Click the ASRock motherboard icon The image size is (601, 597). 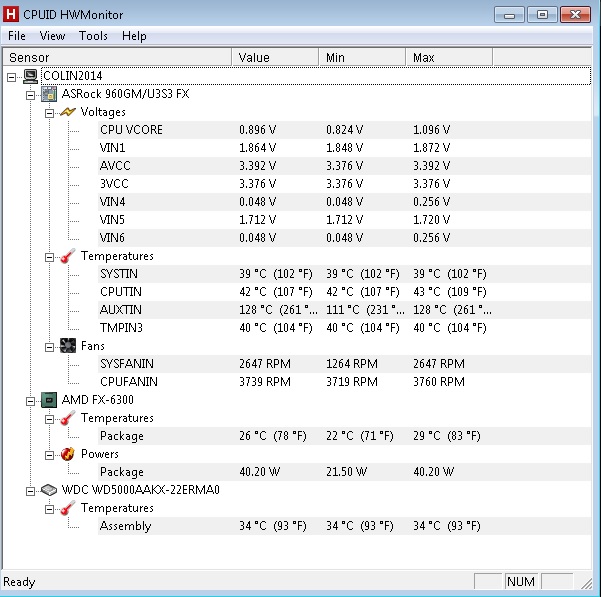[x=49, y=94]
